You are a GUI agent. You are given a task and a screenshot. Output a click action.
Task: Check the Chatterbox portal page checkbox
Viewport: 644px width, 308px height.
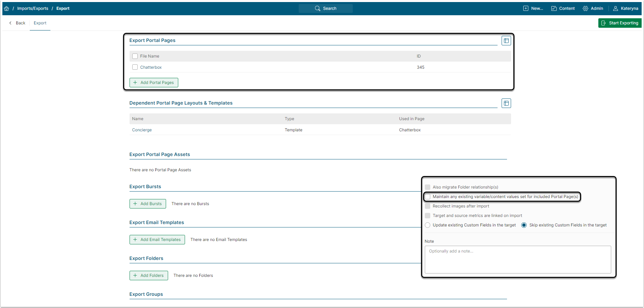(135, 67)
